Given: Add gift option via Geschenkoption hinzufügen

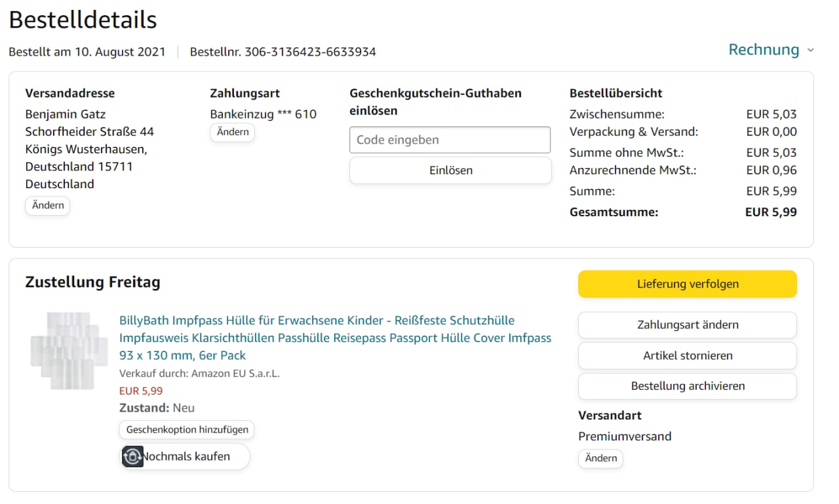Looking at the screenshot, I should (x=187, y=429).
